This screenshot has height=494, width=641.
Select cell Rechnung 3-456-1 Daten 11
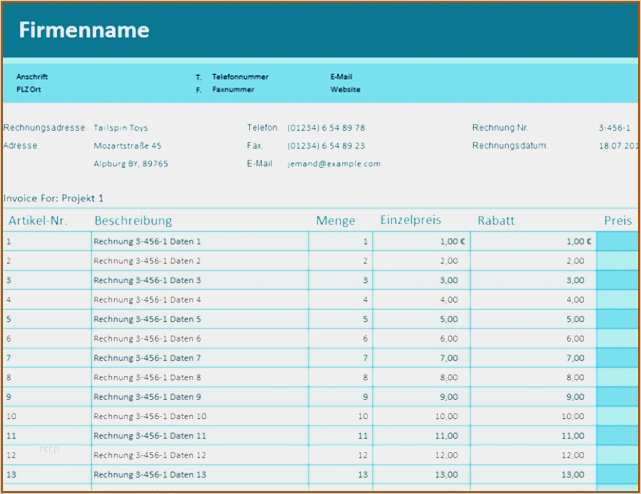[x=200, y=436]
